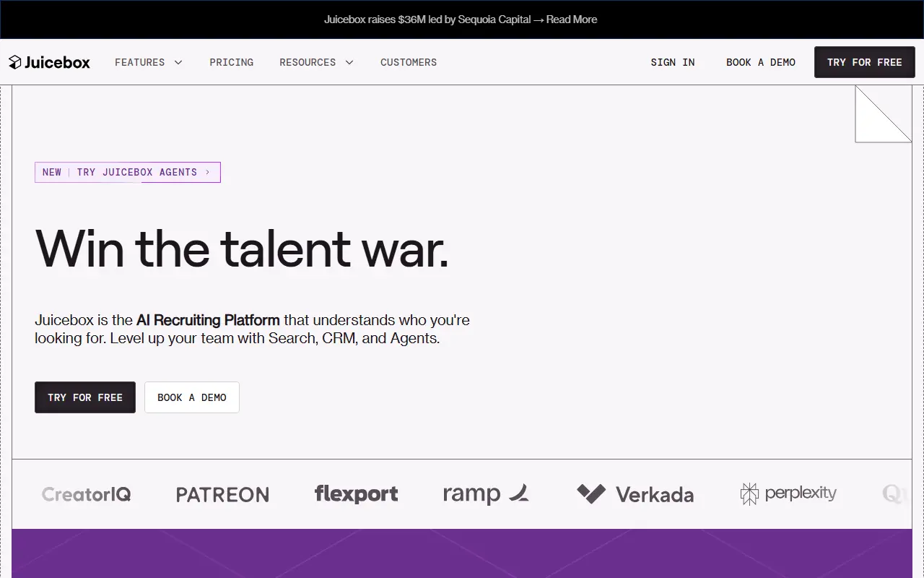
Task: Click the folded page corner graphic
Action: tap(884, 114)
